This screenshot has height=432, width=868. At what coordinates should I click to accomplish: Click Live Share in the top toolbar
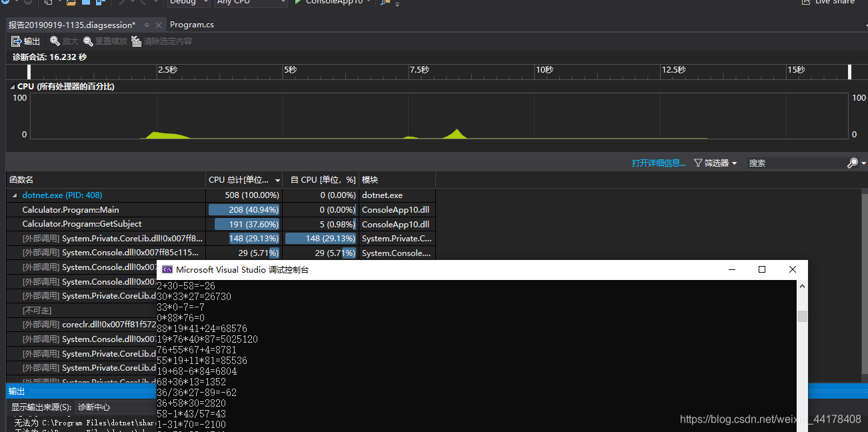click(827, 3)
